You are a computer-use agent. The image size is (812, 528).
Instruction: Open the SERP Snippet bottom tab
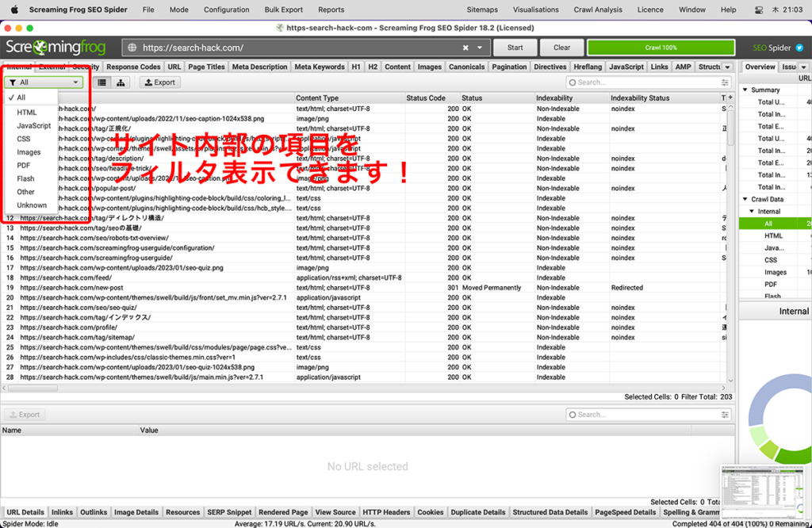[229, 512]
